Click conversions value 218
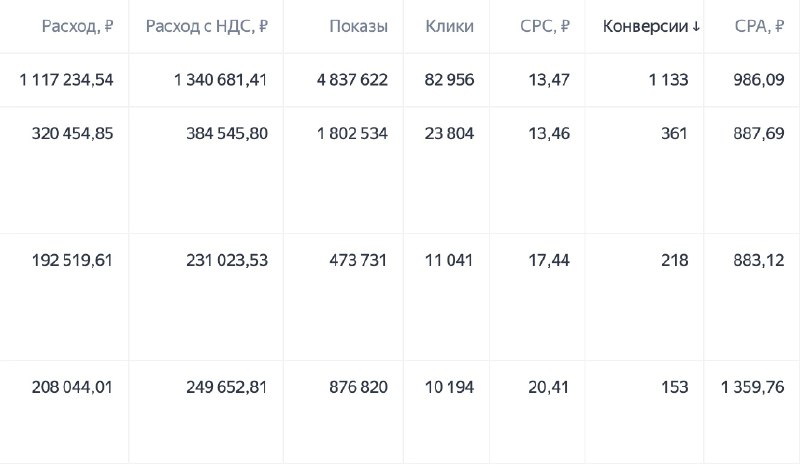 (674, 260)
